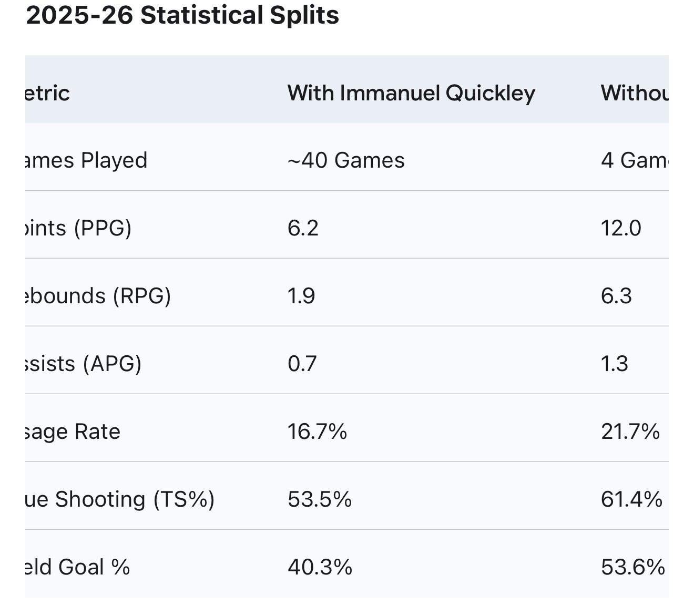Click the Metric column header
Screen dimensions: 694x616
pyautogui.click(x=47, y=93)
